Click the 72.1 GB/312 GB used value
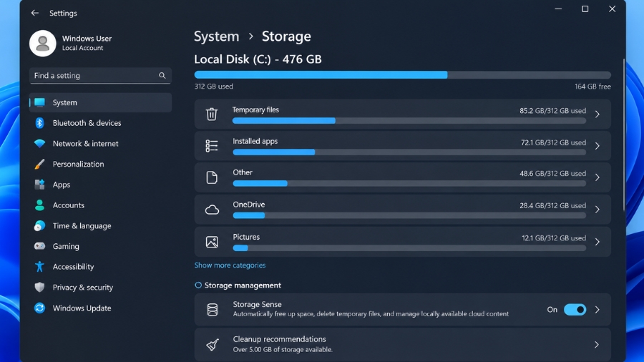 [x=553, y=142]
